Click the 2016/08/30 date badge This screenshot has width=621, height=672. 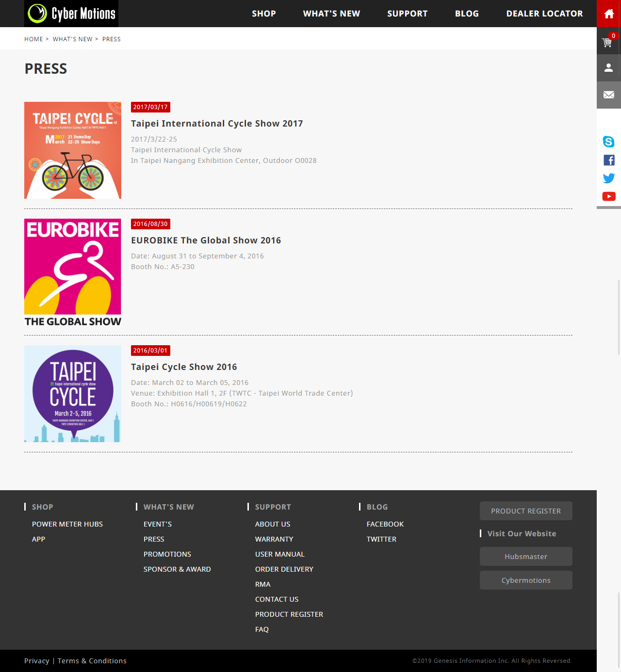pos(150,224)
